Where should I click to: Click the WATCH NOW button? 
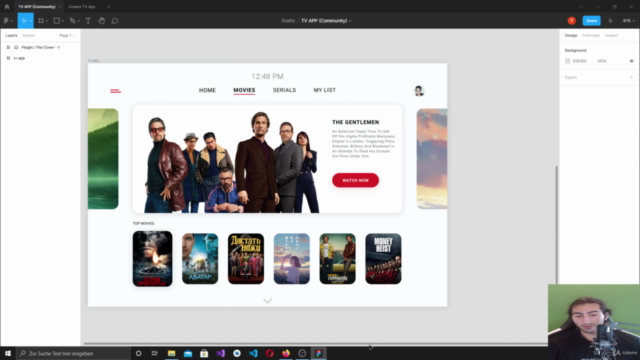click(355, 180)
